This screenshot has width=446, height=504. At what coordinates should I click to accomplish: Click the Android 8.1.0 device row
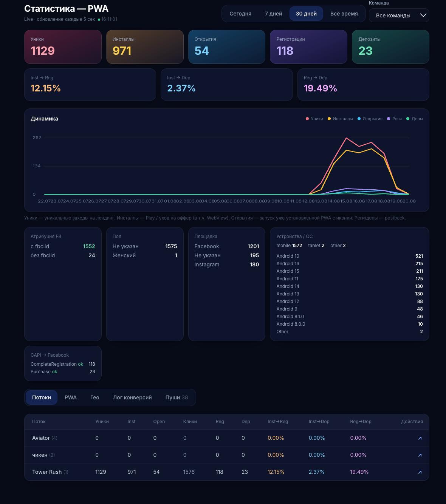coord(350,317)
